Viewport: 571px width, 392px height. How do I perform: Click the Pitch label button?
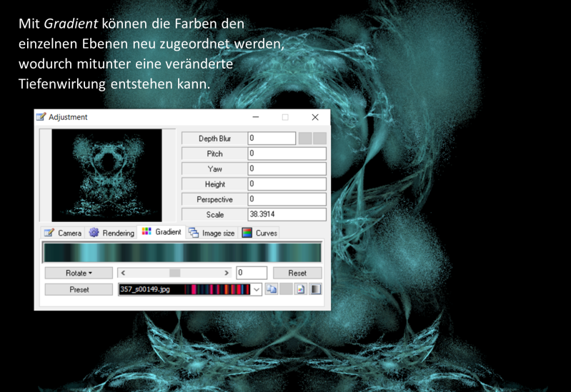[214, 154]
